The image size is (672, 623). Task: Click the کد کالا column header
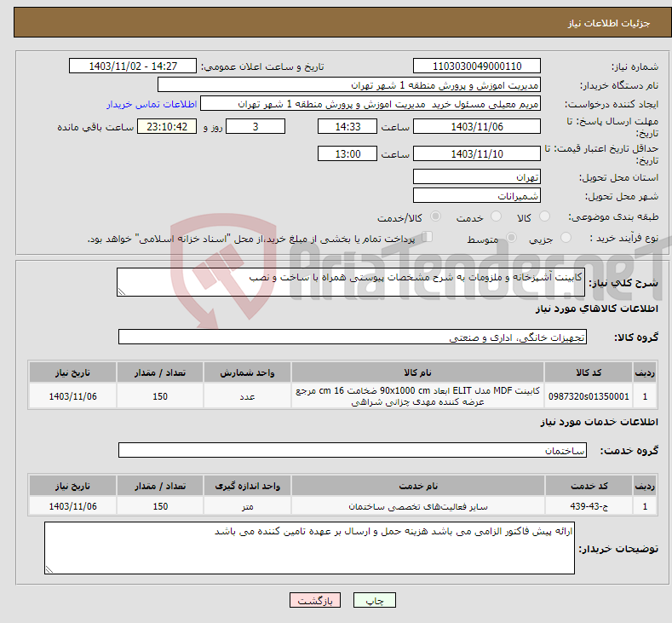pos(589,372)
